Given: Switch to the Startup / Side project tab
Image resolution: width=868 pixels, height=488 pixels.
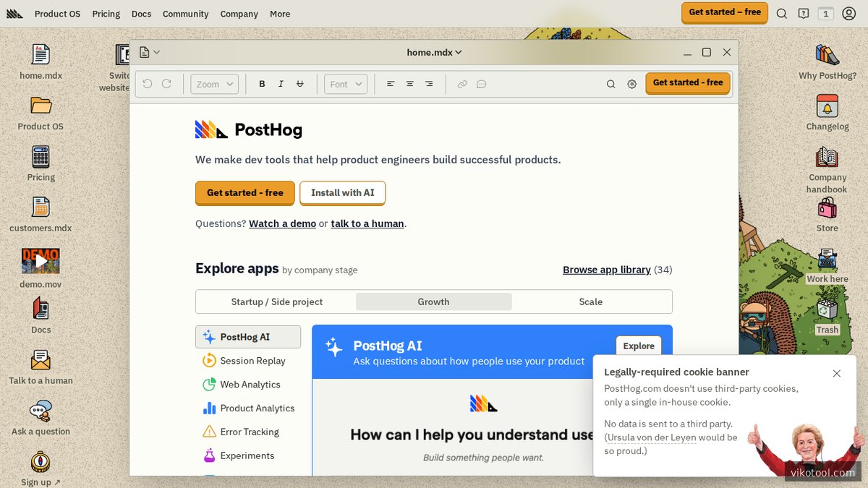Looking at the screenshot, I should tap(276, 301).
